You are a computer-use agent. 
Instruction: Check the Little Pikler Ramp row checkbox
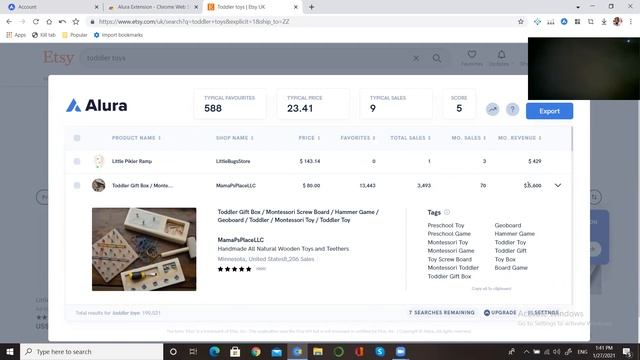77,161
